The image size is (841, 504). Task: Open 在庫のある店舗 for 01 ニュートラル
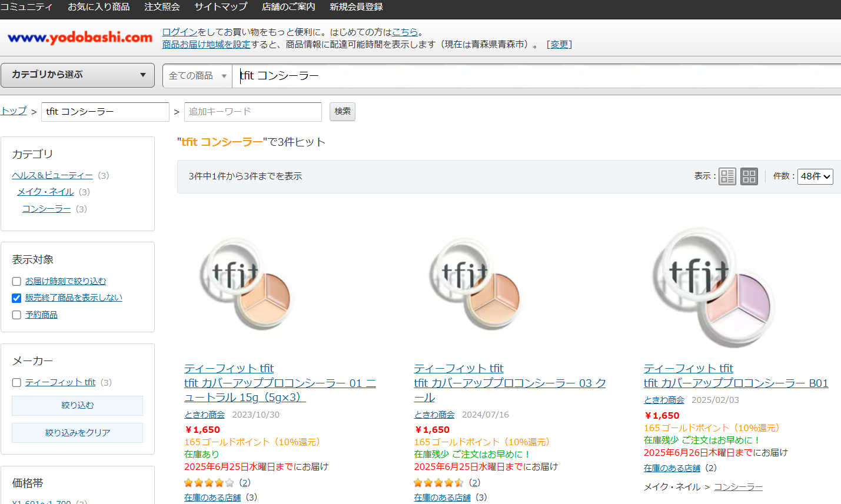[212, 498]
